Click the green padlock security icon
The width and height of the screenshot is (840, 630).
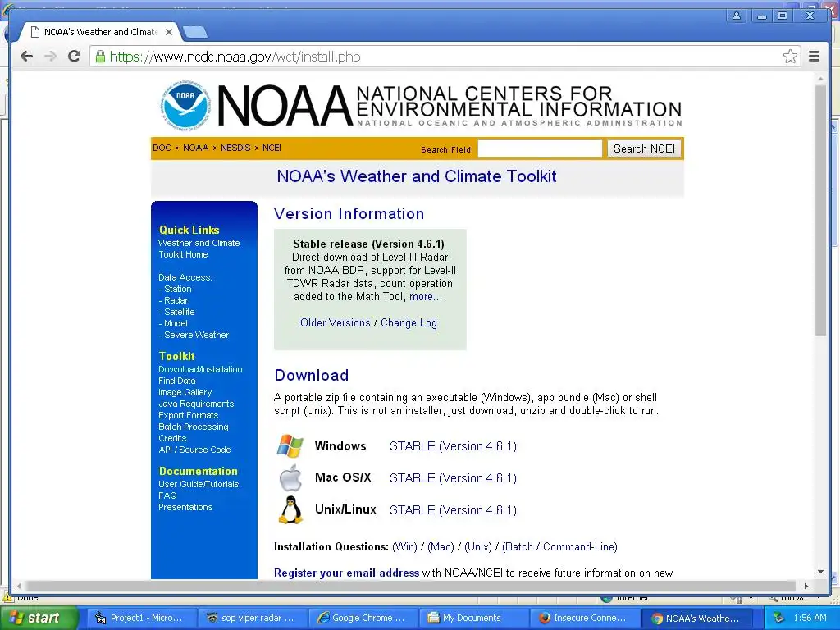point(100,57)
